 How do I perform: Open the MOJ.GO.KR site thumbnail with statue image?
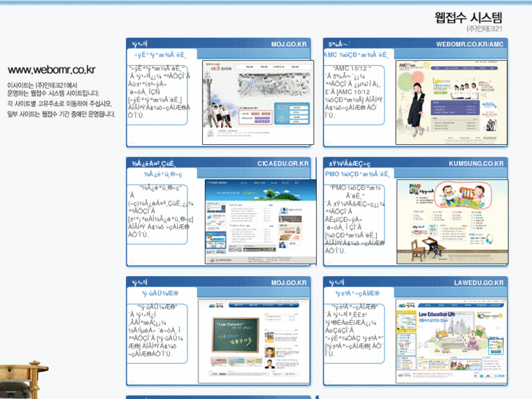258,102
